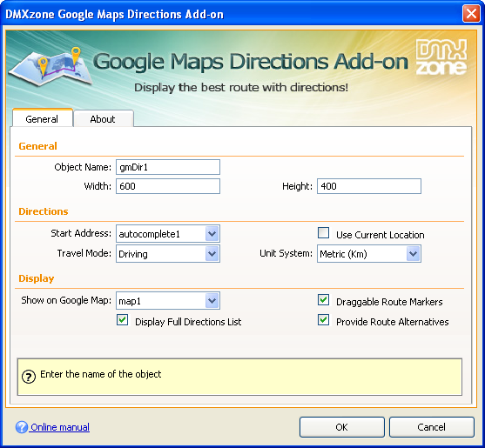The width and height of the screenshot is (485, 448).
Task: Focus the Height input field
Action: (369, 186)
